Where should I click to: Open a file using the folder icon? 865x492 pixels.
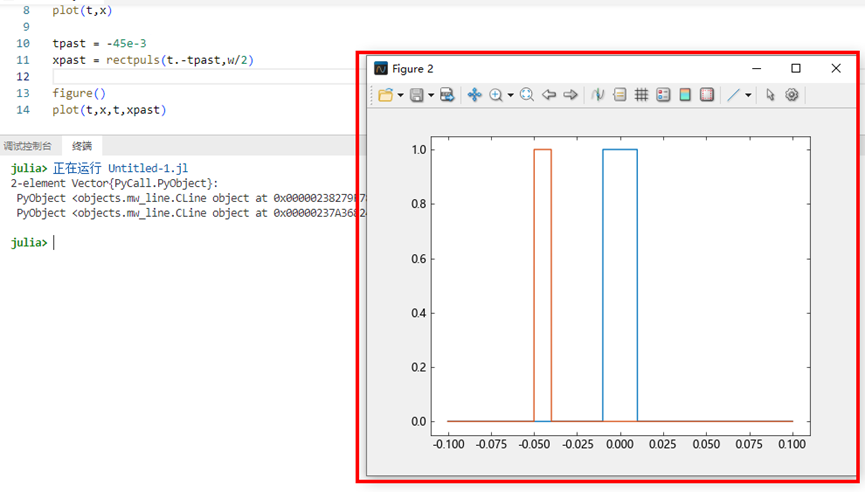click(386, 95)
